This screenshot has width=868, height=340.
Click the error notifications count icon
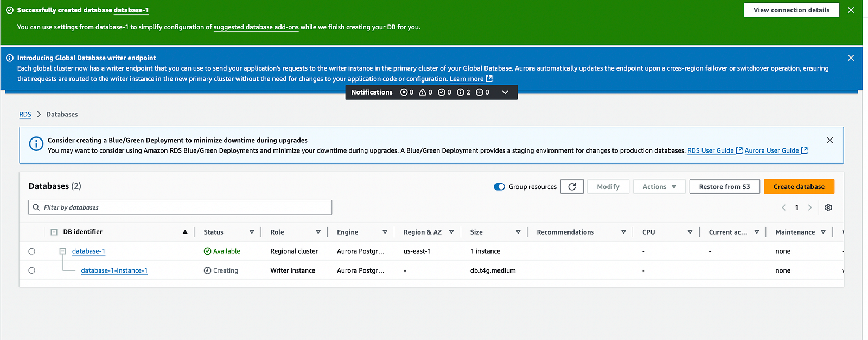[404, 92]
